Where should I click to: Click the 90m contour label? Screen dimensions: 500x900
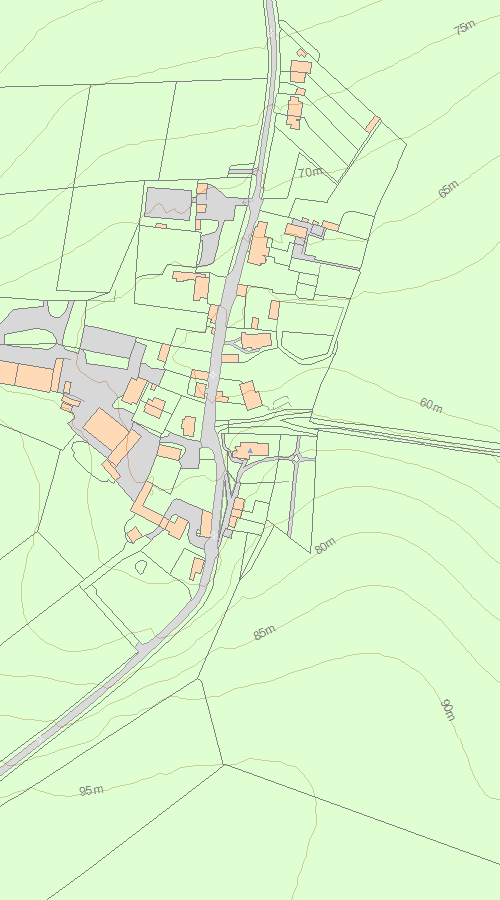click(x=448, y=710)
